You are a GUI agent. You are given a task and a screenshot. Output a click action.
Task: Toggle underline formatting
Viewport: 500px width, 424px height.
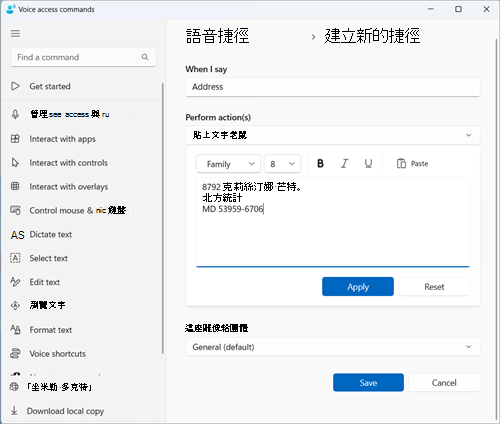click(x=368, y=163)
